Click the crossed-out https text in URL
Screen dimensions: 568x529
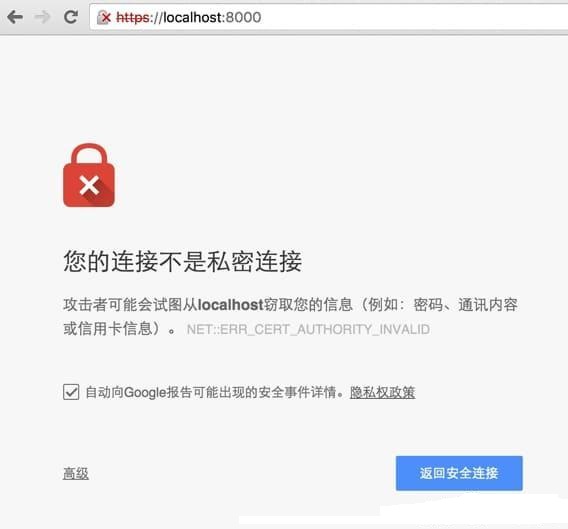pos(133,17)
